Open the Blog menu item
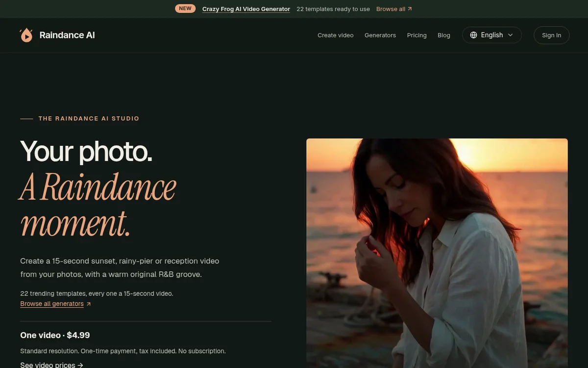This screenshot has width=588, height=368. pos(444,35)
